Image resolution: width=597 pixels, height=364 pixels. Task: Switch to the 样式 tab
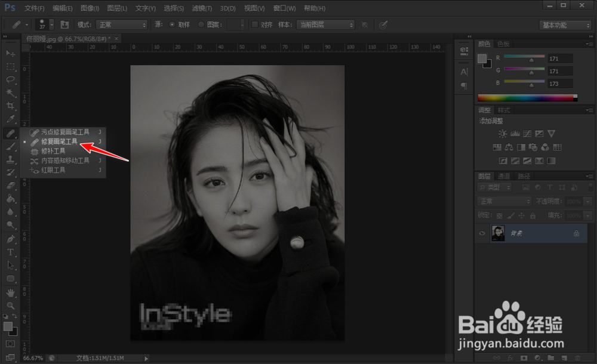[504, 110]
